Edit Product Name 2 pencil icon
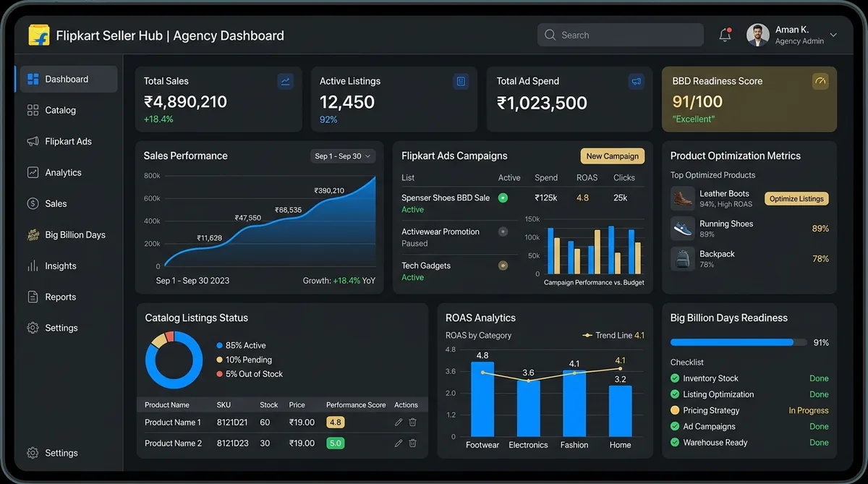The image size is (868, 484). click(399, 443)
